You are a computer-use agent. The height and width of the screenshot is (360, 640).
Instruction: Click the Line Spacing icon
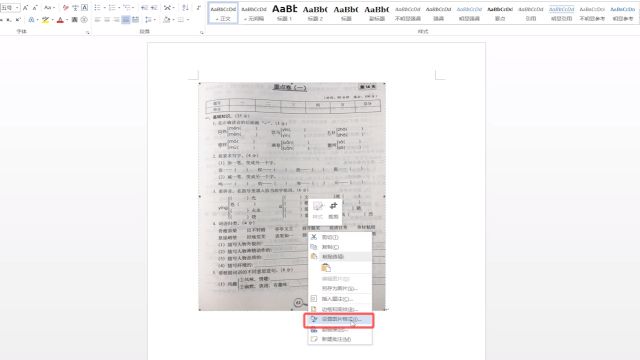pos(148,20)
